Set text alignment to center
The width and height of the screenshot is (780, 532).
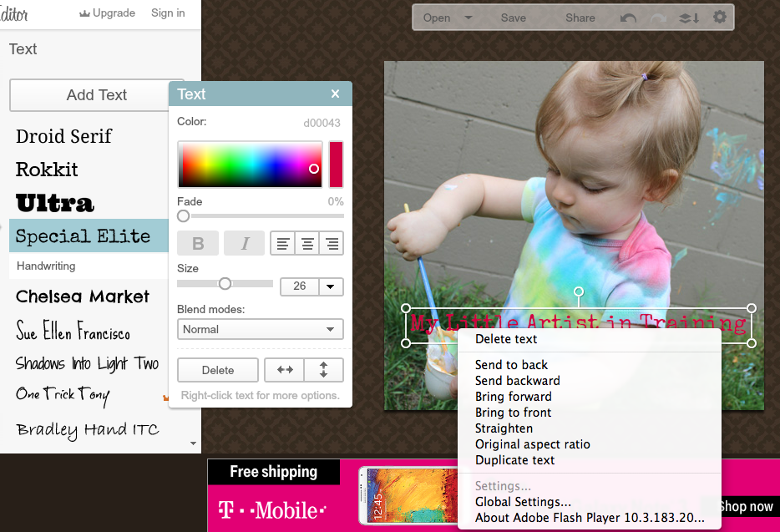click(x=307, y=244)
